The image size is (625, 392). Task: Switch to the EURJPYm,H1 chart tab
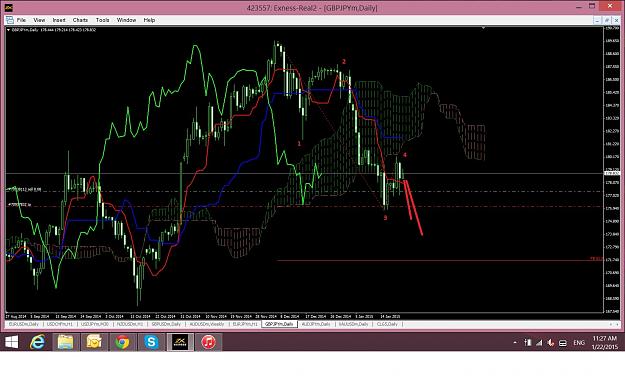pos(245,324)
